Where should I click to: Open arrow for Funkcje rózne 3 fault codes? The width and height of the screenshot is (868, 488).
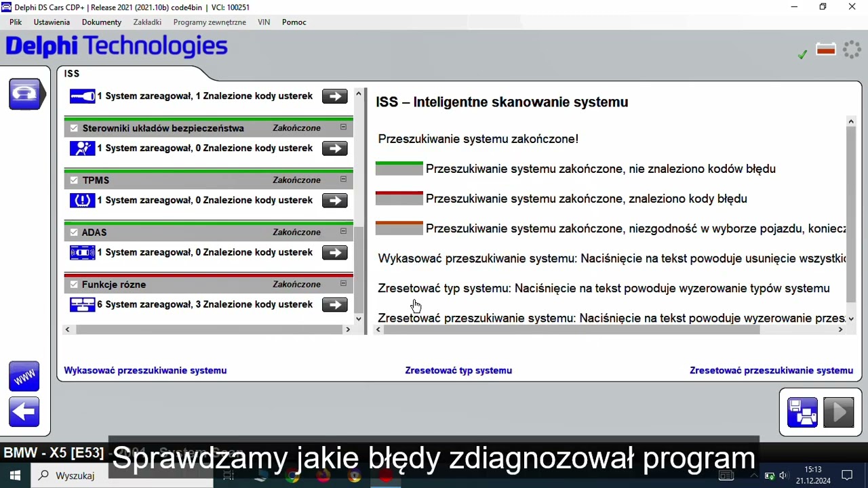[x=334, y=305]
